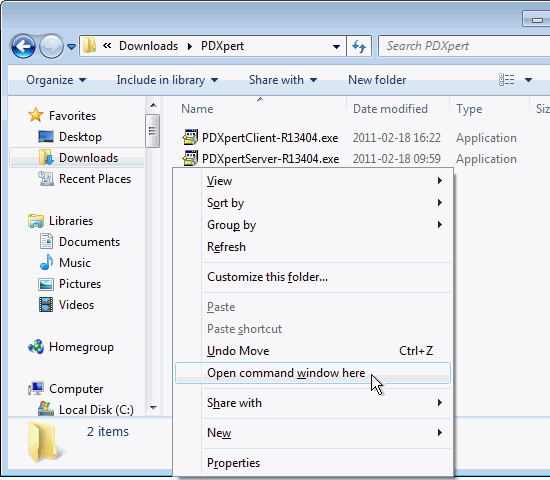Choose Open command window here

pos(313,373)
